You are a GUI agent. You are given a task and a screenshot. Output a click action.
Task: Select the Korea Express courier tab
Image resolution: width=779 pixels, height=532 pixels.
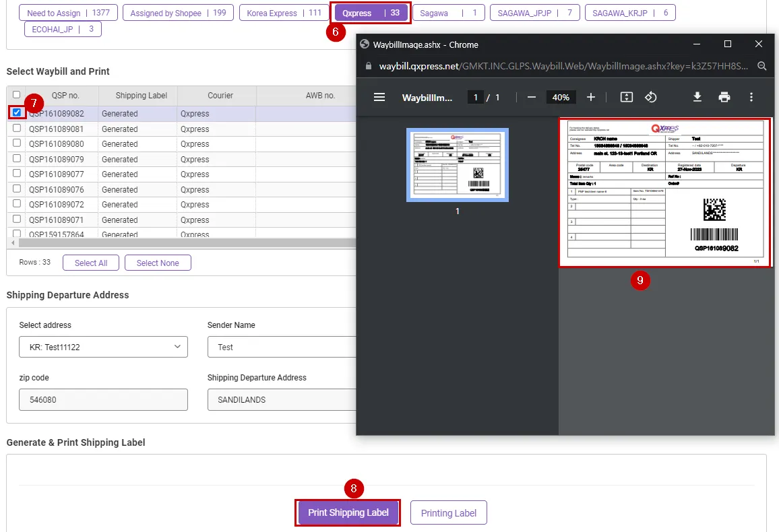coord(284,13)
